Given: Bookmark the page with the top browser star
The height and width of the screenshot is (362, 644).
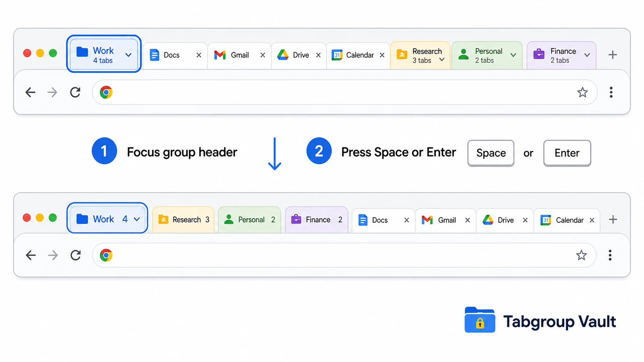Looking at the screenshot, I should 582,92.
